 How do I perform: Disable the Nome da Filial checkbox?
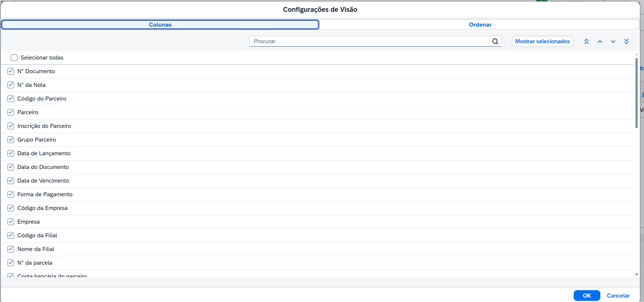[x=11, y=249]
